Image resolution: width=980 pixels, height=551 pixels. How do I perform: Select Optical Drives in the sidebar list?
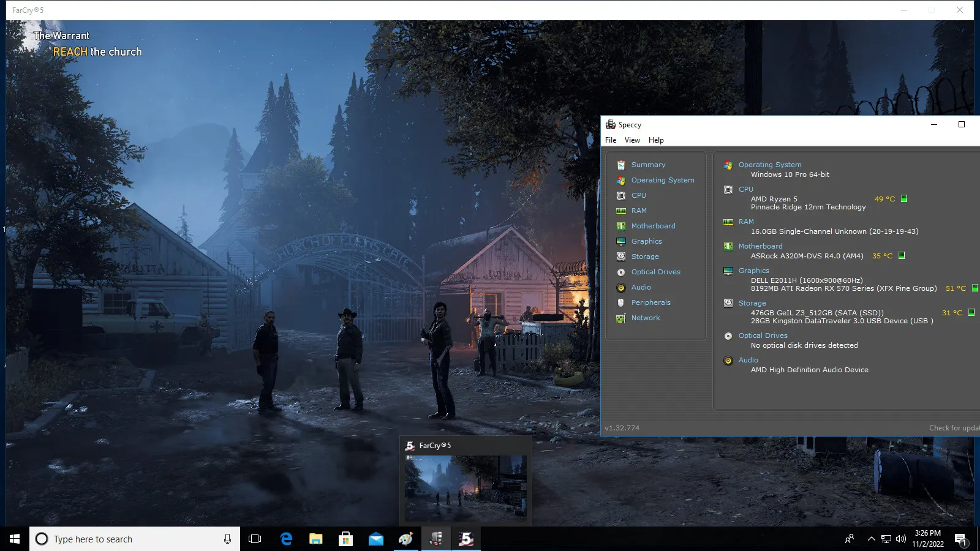[656, 272]
